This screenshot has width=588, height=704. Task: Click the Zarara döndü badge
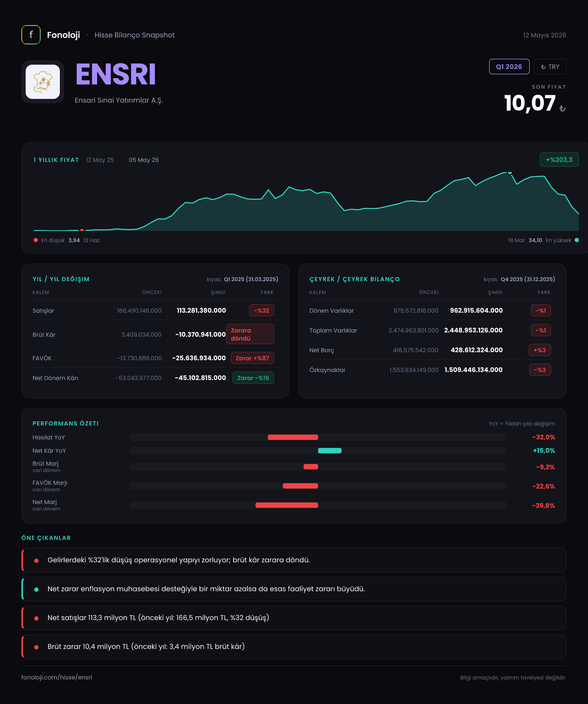click(250, 334)
